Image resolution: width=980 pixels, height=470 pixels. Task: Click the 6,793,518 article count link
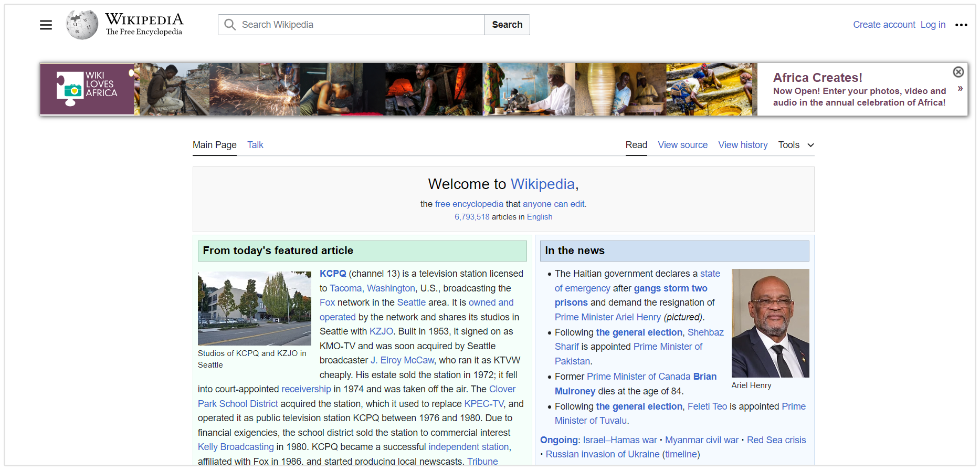pyautogui.click(x=472, y=217)
